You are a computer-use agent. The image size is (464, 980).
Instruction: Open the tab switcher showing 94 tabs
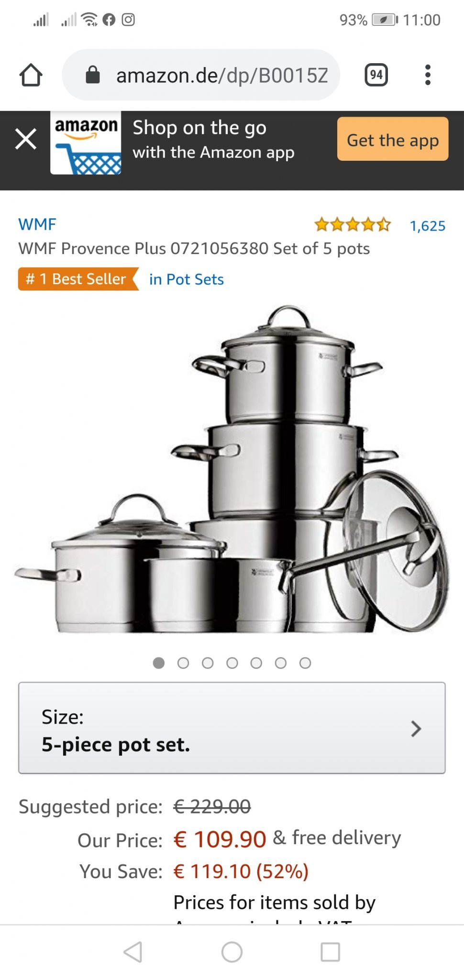(376, 75)
